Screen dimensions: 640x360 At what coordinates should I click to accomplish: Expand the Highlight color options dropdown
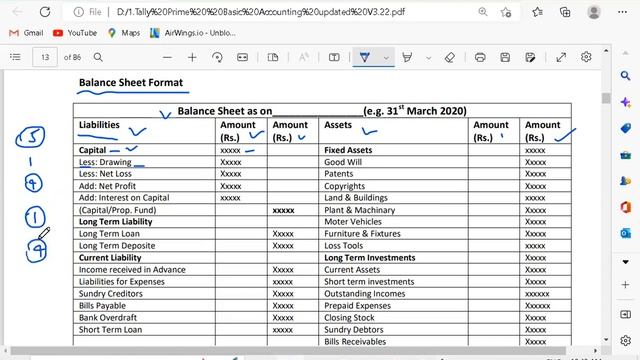428,58
